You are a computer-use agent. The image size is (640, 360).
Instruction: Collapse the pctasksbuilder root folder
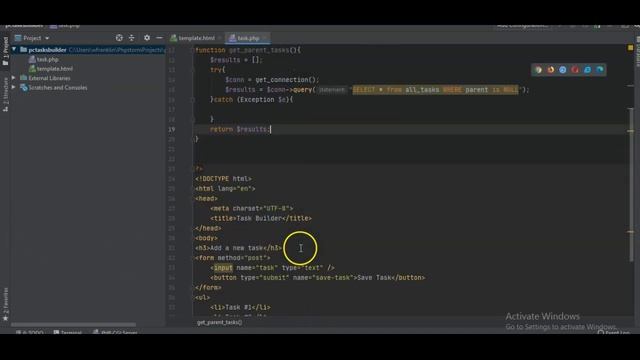(x=14, y=49)
